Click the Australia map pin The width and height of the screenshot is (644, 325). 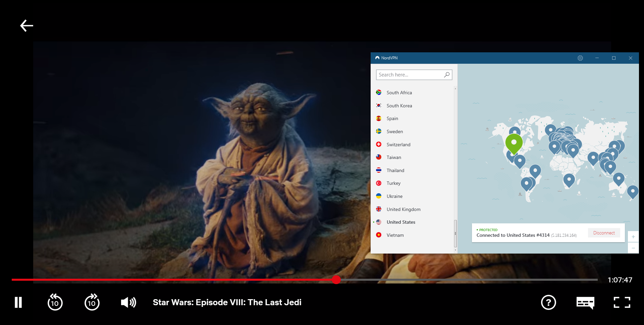pyautogui.click(x=619, y=179)
